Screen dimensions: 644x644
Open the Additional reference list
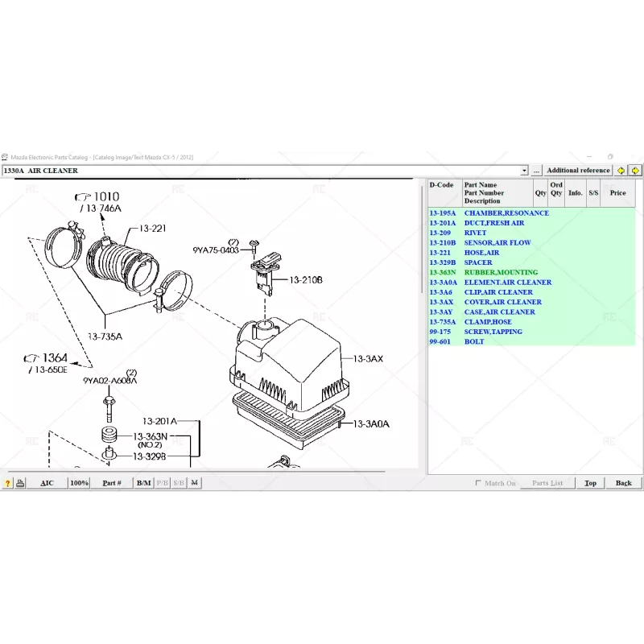click(577, 170)
